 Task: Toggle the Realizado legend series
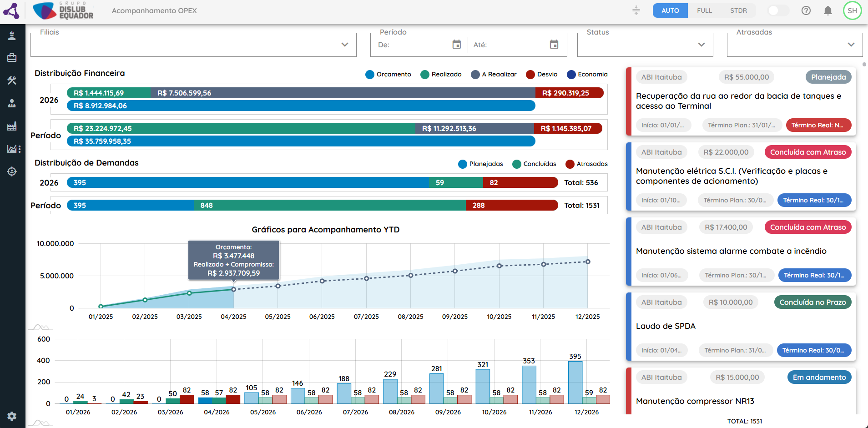click(x=441, y=74)
